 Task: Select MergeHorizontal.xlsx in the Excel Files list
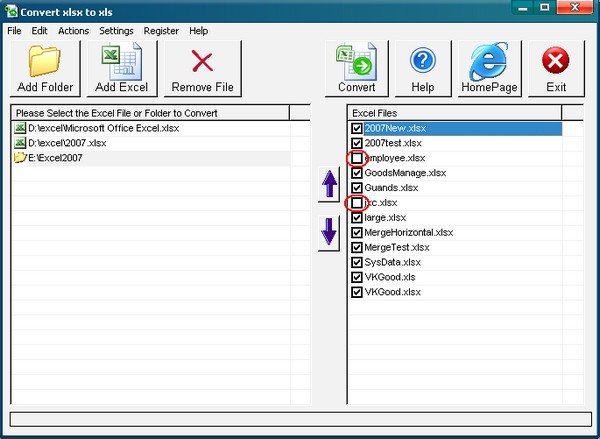[408, 233]
